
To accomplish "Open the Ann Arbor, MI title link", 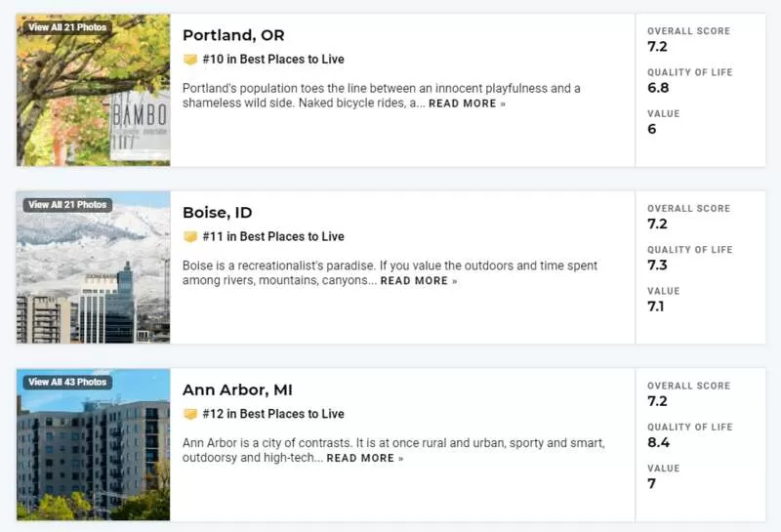I will click(237, 390).
